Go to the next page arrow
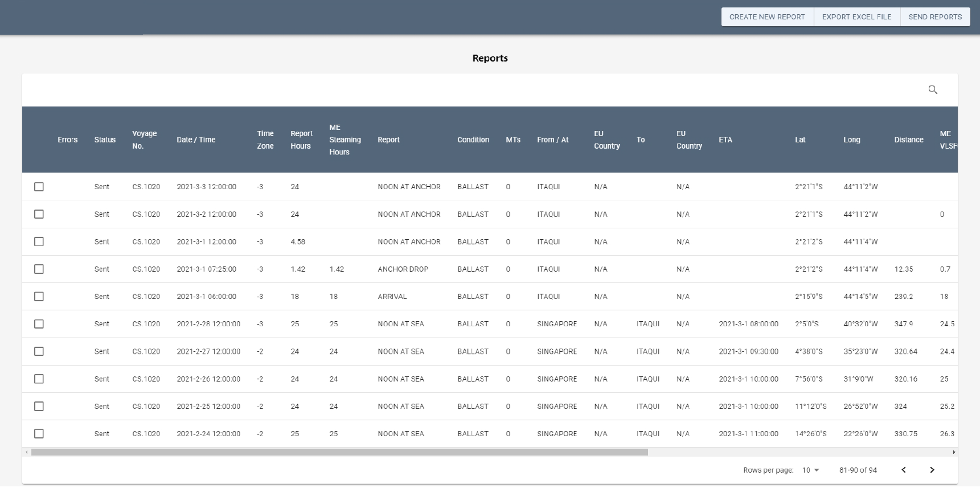The height and width of the screenshot is (488, 980). [x=932, y=470]
